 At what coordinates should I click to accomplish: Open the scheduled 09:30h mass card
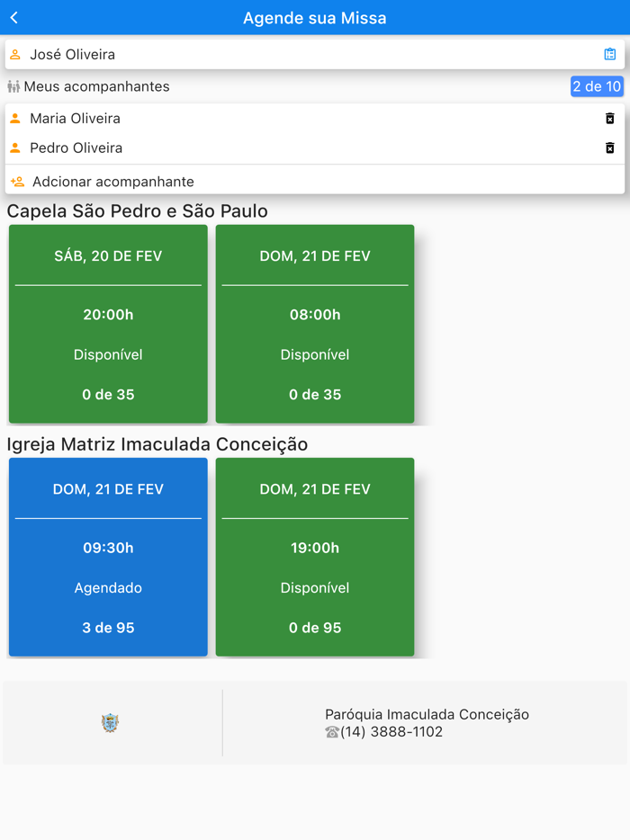[x=108, y=557]
